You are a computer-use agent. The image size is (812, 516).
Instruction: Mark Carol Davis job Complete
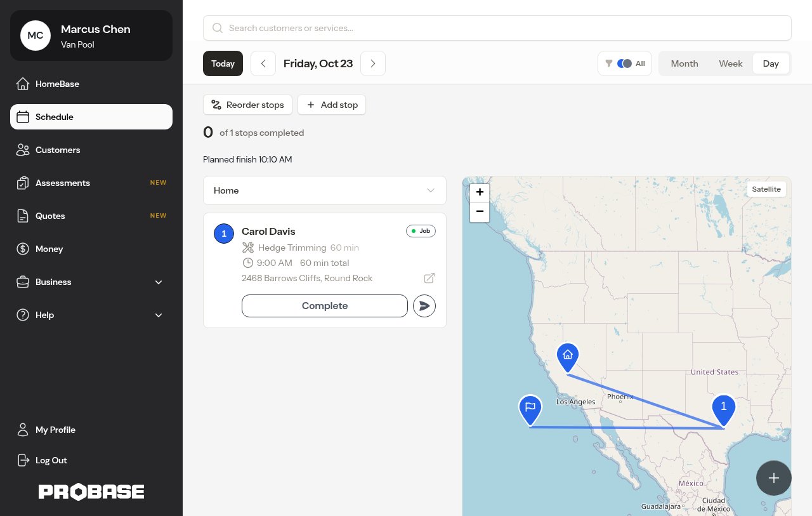pos(325,306)
